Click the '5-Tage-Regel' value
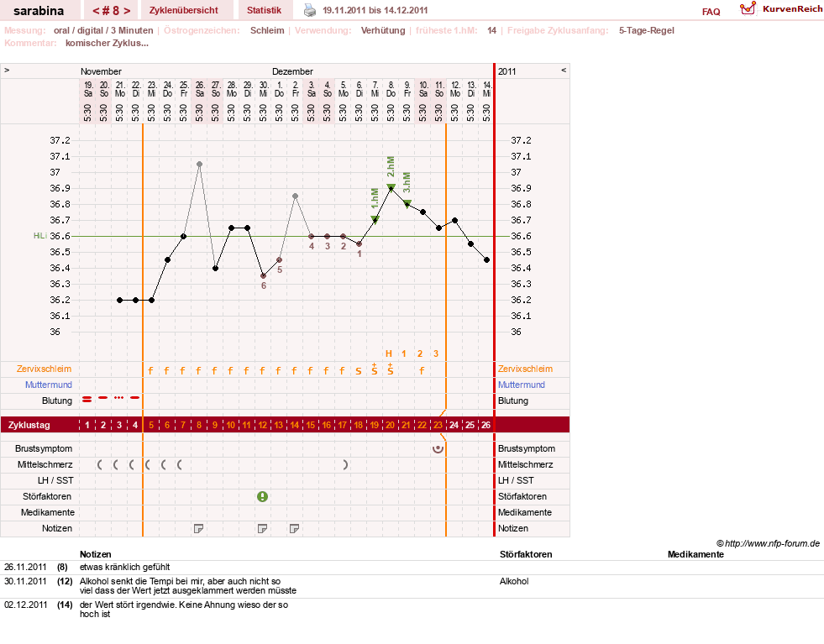The image size is (824, 644). tap(647, 30)
